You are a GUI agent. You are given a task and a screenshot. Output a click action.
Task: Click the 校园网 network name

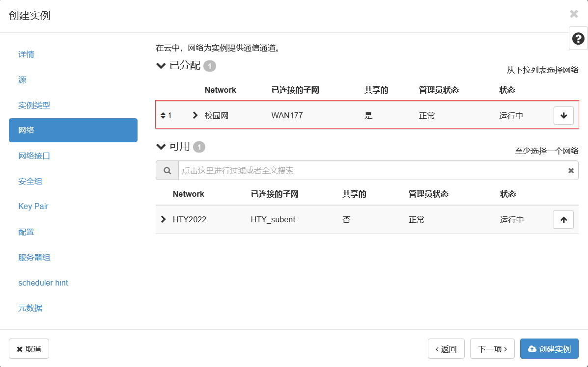click(x=216, y=115)
